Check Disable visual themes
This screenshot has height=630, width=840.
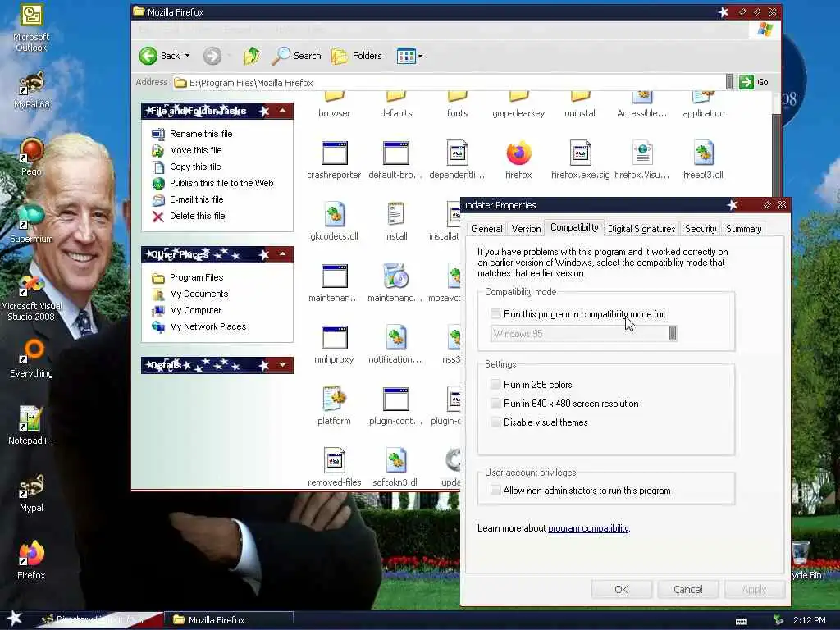495,422
